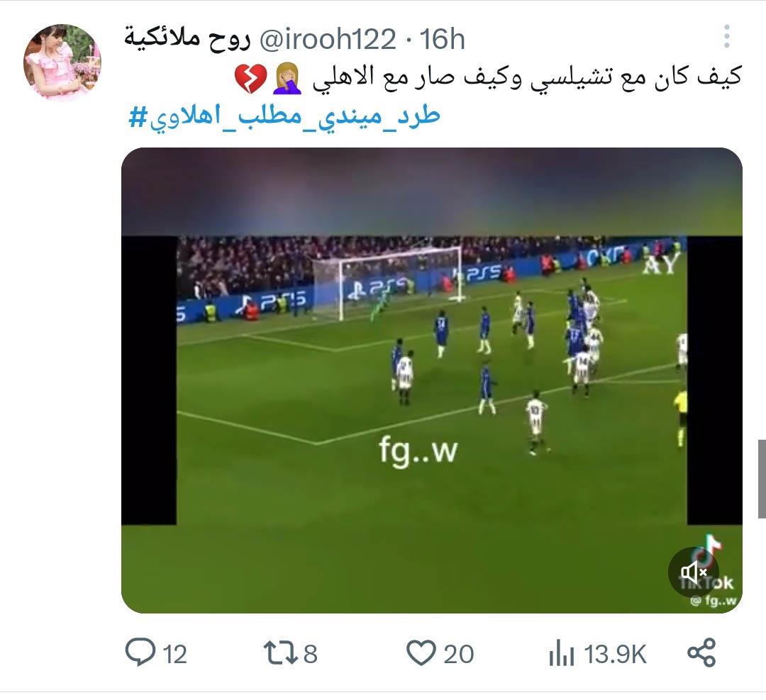Play the football video thumbnail
Image resolution: width=766 pixels, height=700 pixels.
[x=432, y=380]
